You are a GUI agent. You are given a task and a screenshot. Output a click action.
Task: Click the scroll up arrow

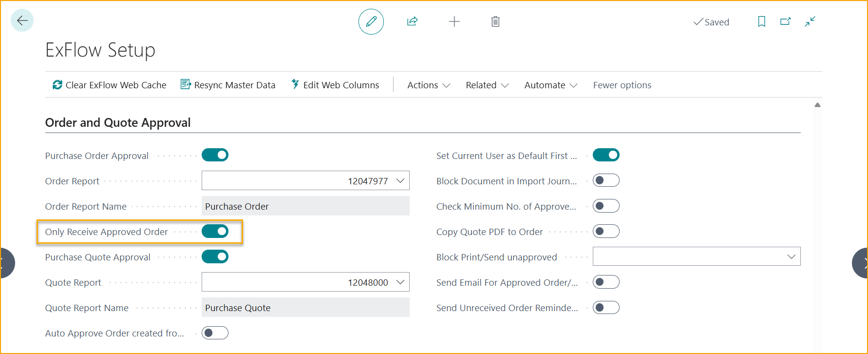click(x=817, y=105)
